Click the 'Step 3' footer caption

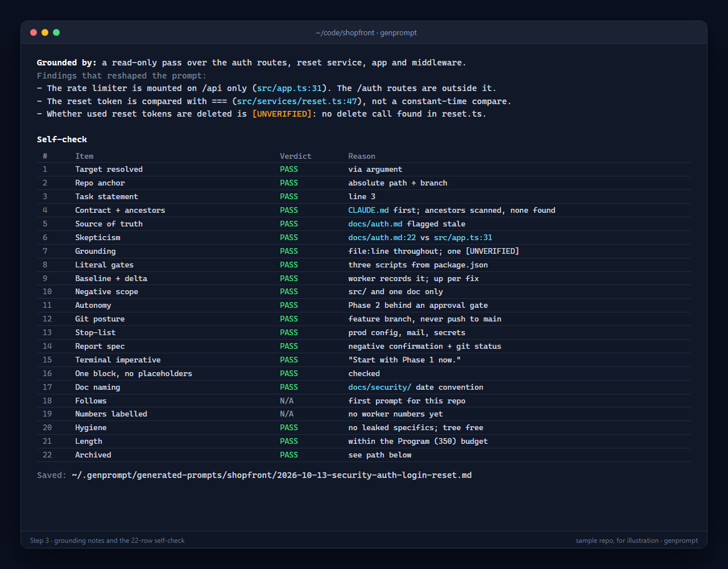[107, 541]
